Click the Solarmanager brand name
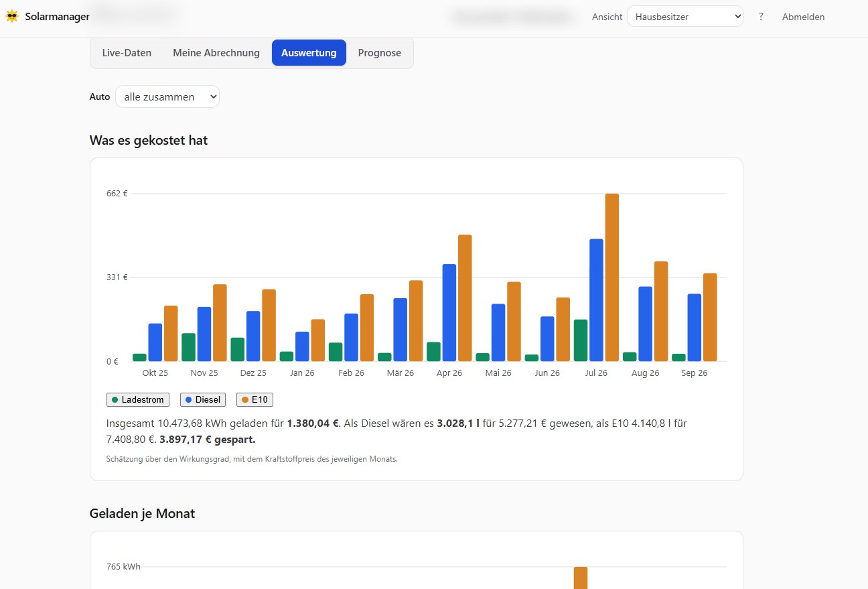This screenshot has width=868, height=589. [58, 17]
